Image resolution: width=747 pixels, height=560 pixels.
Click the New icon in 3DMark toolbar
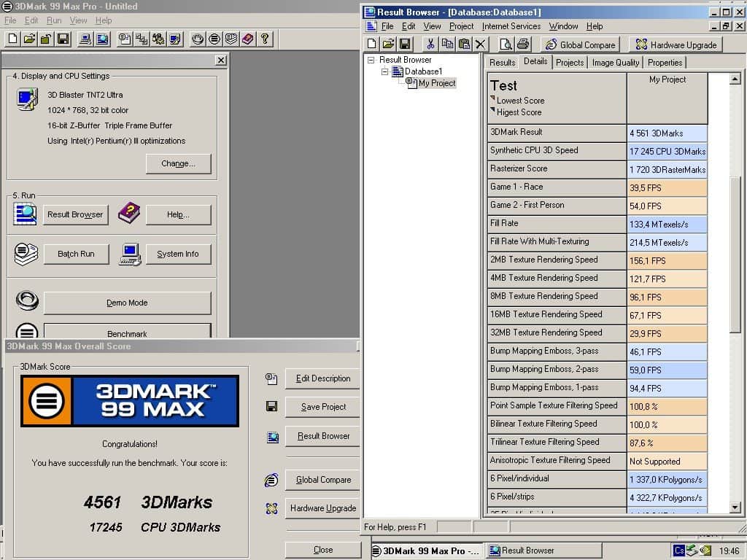tap(13, 39)
